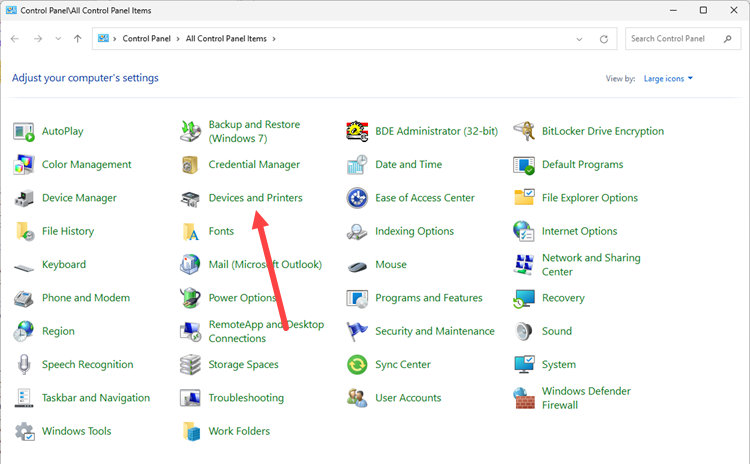Viewport: 750px width, 464px height.
Task: Open the Sync Center green icon
Action: 357,365
